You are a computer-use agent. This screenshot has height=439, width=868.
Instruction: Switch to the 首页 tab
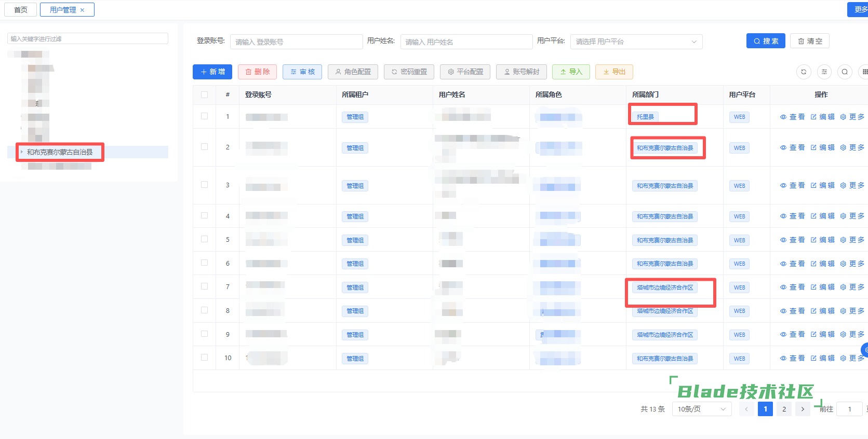pos(21,10)
